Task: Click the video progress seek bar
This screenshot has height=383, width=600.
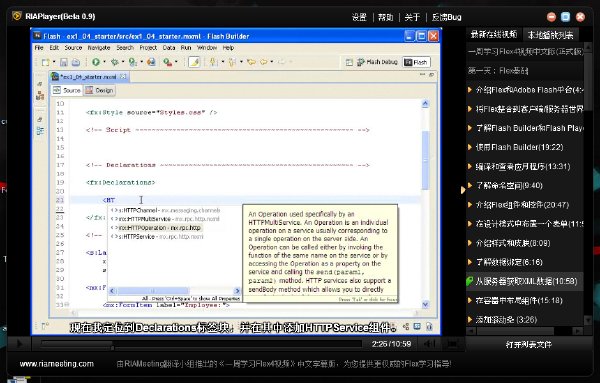Action: coord(201,344)
